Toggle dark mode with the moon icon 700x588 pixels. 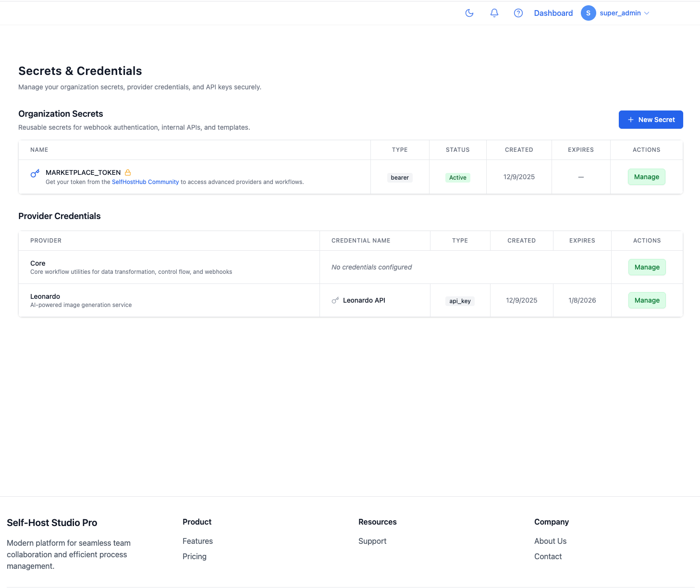469,13
